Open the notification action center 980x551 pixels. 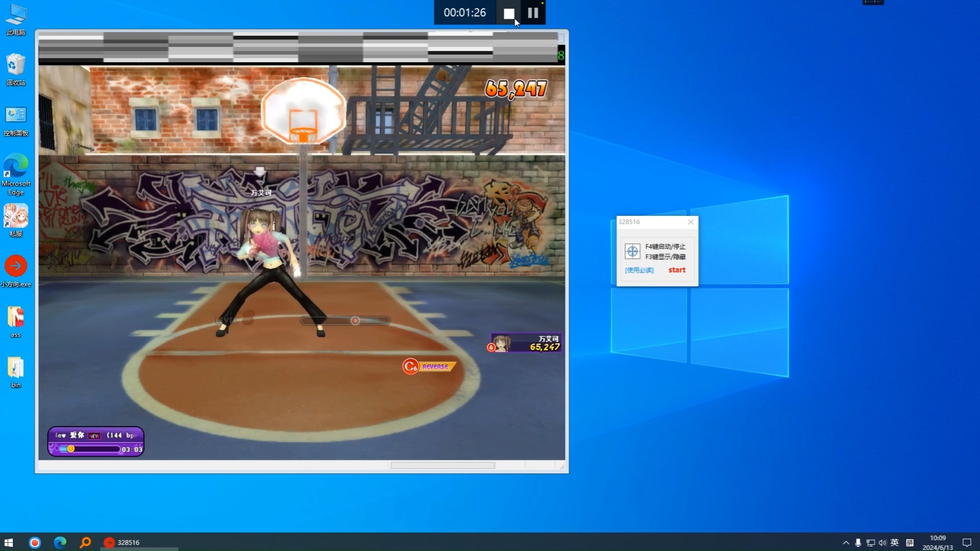(x=967, y=542)
